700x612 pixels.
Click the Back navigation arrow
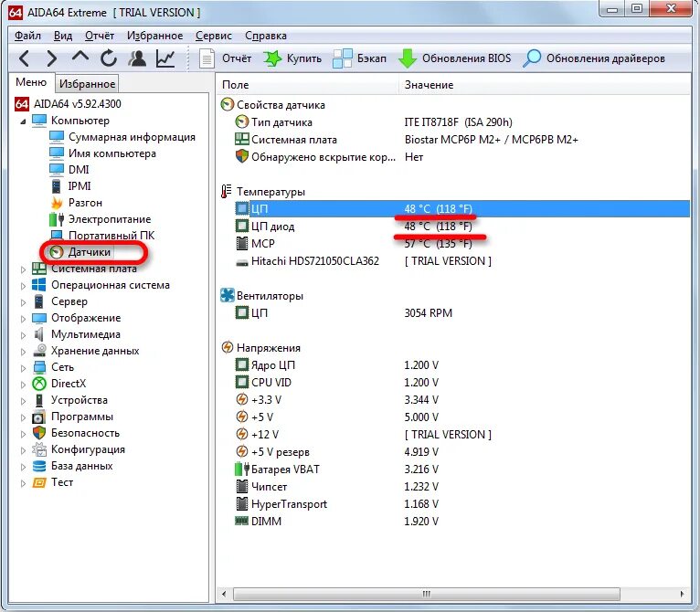tap(24, 58)
